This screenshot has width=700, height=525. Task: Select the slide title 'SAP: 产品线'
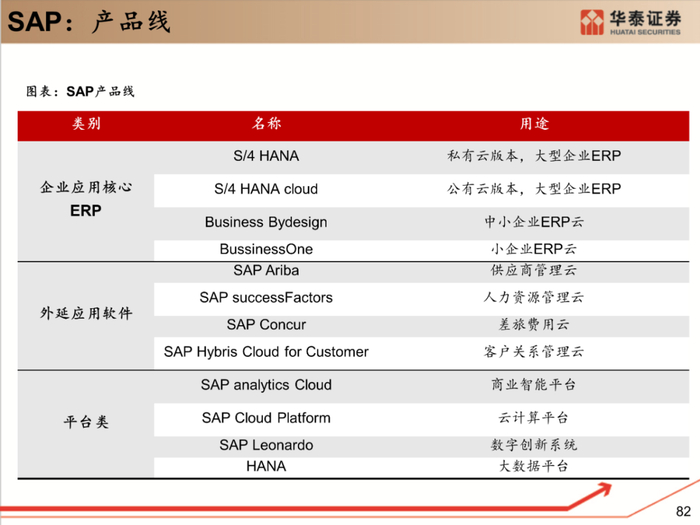click(89, 22)
